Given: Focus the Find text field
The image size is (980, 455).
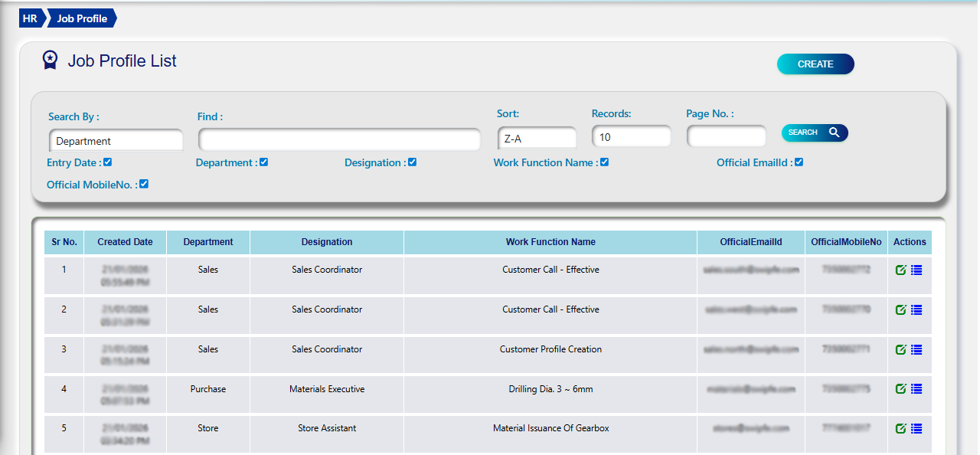Looking at the screenshot, I should point(339,140).
